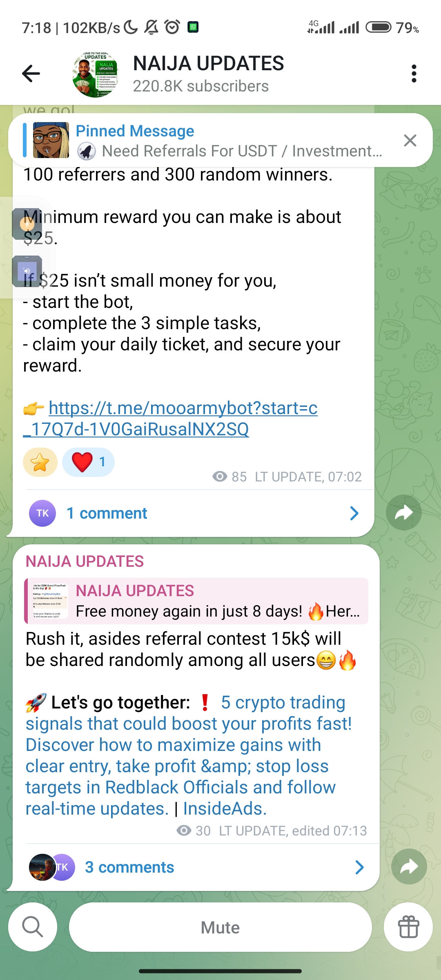Forward the mooarmybot post via share arrow
The image size is (441, 980).
404,513
